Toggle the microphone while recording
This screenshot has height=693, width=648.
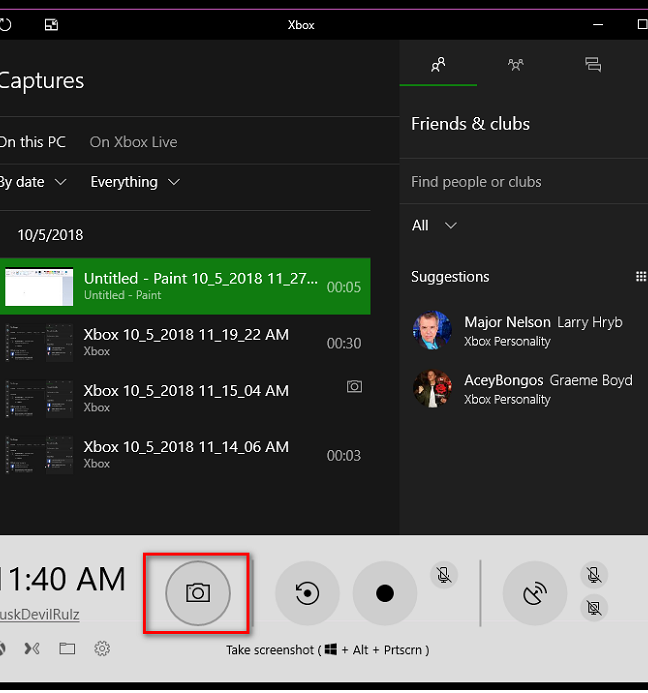[444, 575]
